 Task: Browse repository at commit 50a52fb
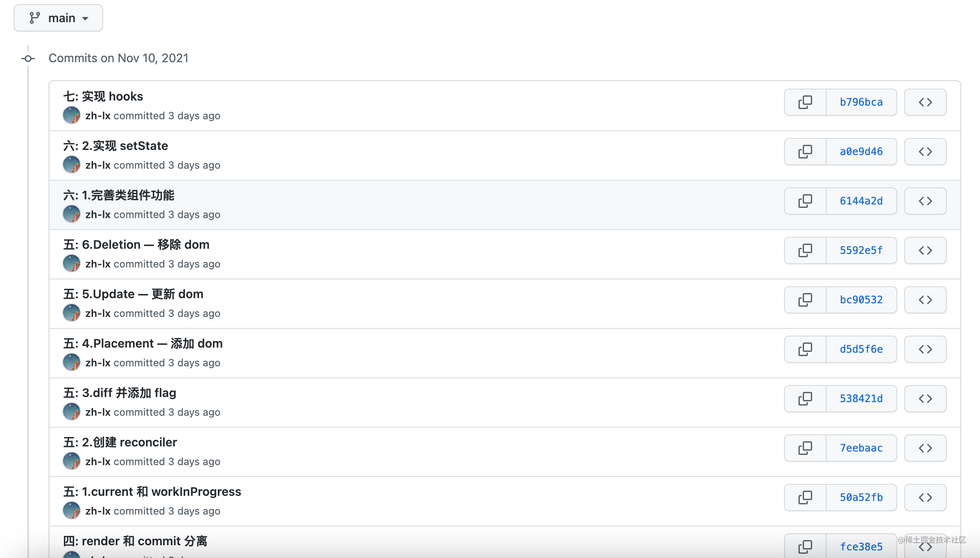coord(925,498)
